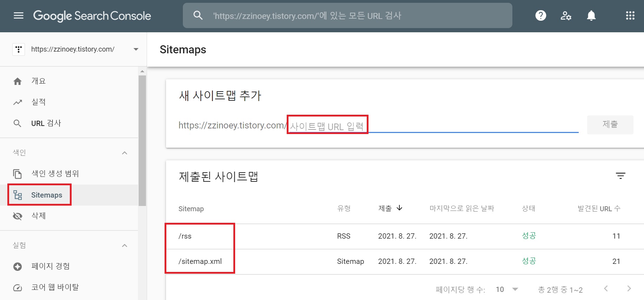
Task: Focus the 사이트맵 URL 입력 field
Action: [x=433, y=126]
